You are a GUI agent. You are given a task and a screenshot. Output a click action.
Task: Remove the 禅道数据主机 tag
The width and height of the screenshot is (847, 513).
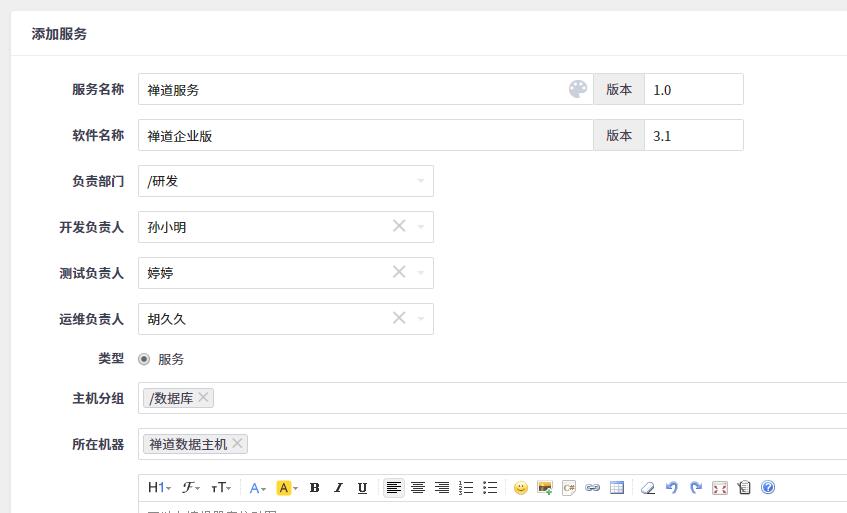pos(237,443)
